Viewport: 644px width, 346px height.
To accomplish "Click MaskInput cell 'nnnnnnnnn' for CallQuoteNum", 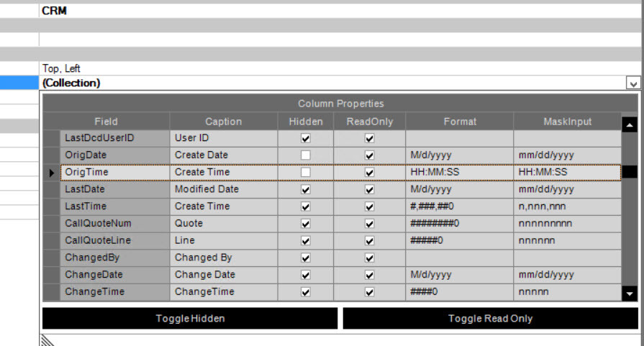I will tap(568, 224).
